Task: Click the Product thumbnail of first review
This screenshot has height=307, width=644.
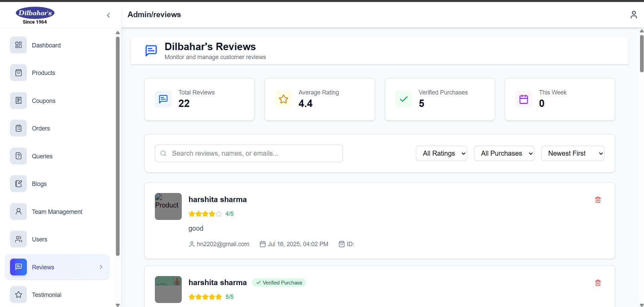Action: click(168, 206)
